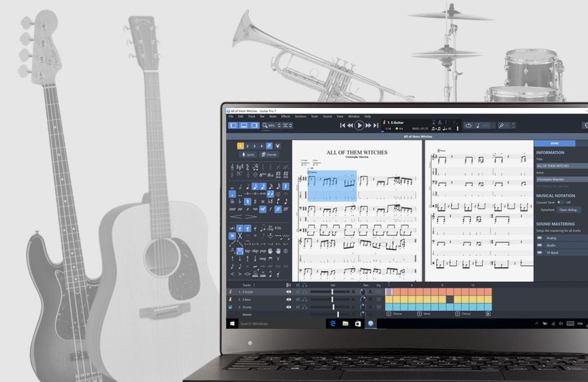
Task: Open the Tracks header menu
Action: coord(254,285)
